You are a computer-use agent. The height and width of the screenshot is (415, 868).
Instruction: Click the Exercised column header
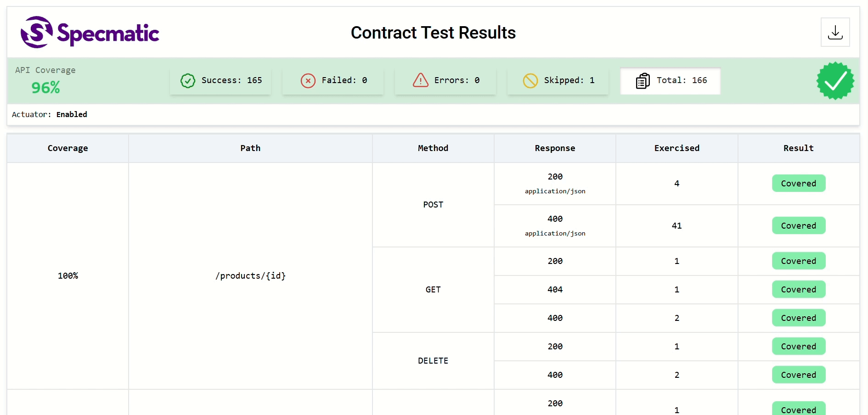click(676, 148)
